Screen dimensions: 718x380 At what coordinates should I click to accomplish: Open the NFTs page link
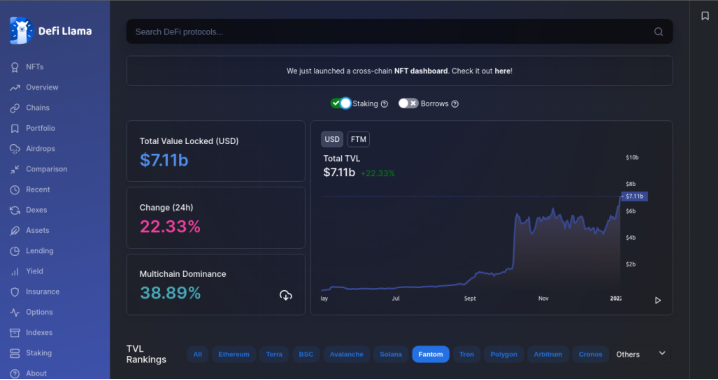35,67
